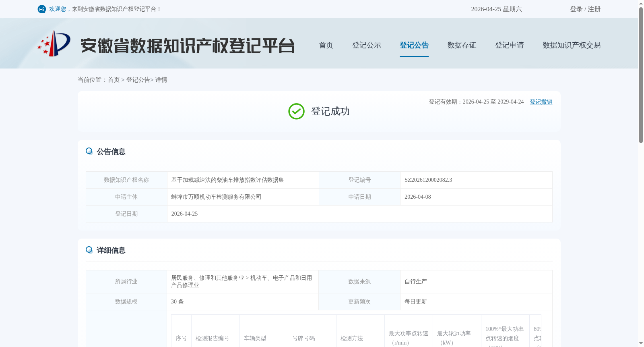Select the 登记公告 navigation tab
This screenshot has width=644, height=347.
tap(414, 45)
